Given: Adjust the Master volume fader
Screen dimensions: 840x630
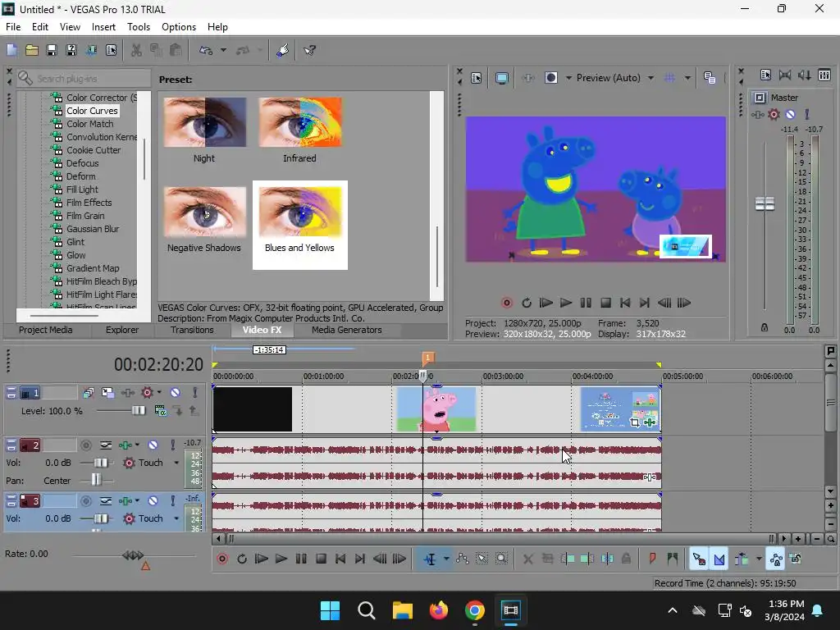Looking at the screenshot, I should [765, 204].
